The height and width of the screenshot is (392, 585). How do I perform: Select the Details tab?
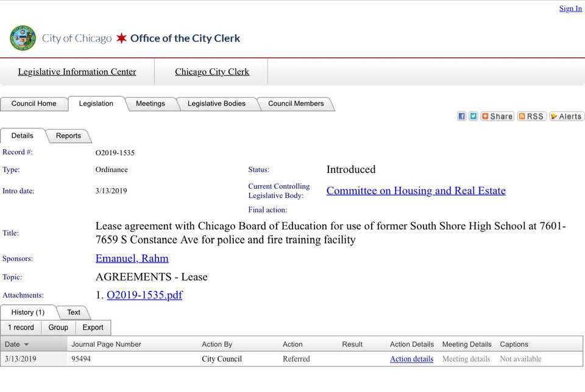pos(23,136)
